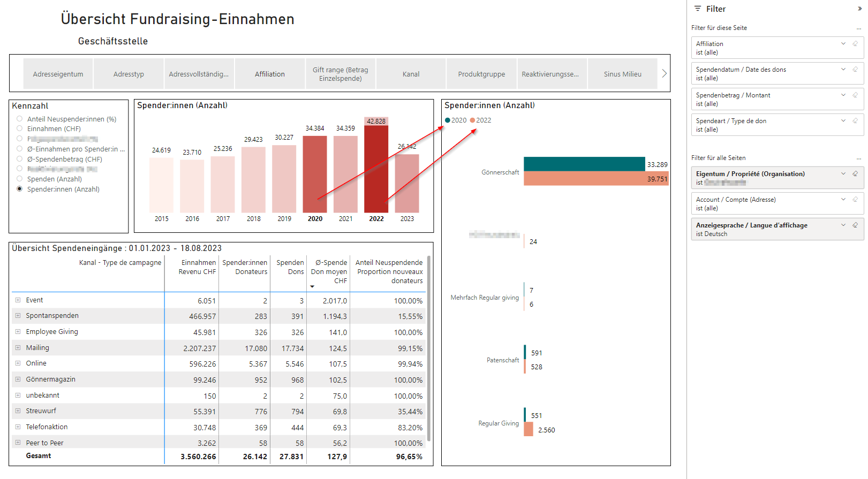Clear the Spendenbetrag filter with its eraser icon
The image size is (868, 479).
[x=855, y=95]
